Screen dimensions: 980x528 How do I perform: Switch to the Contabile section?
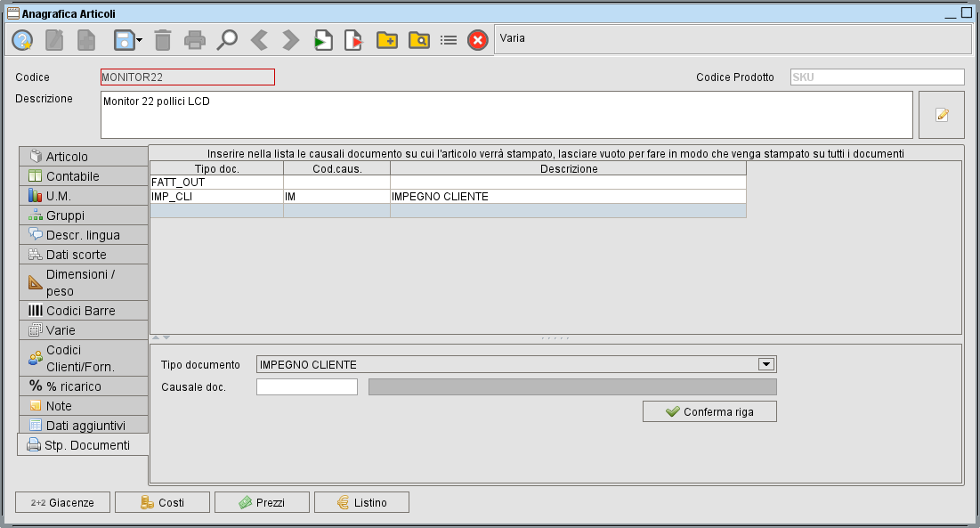(85, 175)
